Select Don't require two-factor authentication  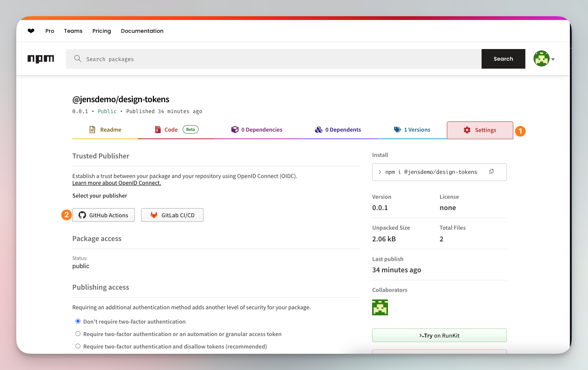pyautogui.click(x=78, y=321)
